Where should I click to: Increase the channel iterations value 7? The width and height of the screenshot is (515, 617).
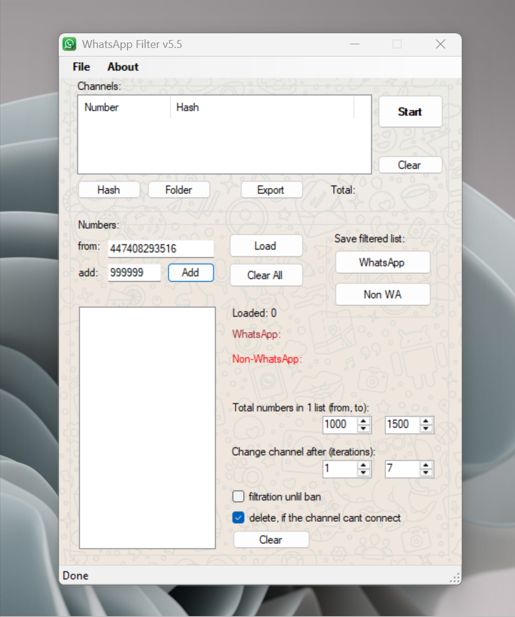coord(426,465)
